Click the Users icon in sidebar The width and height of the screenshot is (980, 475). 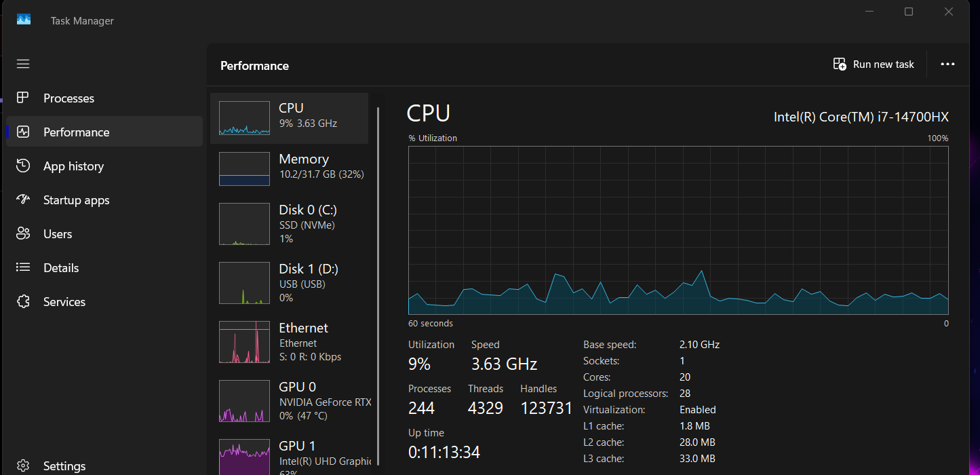(x=23, y=233)
